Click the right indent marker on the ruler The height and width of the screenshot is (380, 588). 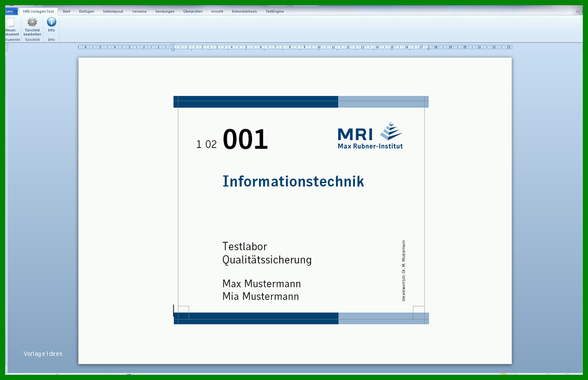428,48
